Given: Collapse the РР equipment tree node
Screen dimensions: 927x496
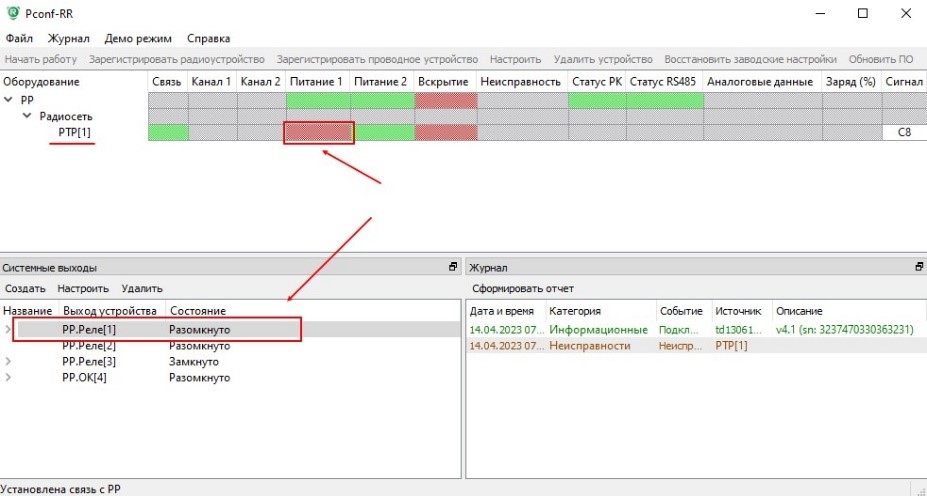Looking at the screenshot, I should [x=9, y=100].
